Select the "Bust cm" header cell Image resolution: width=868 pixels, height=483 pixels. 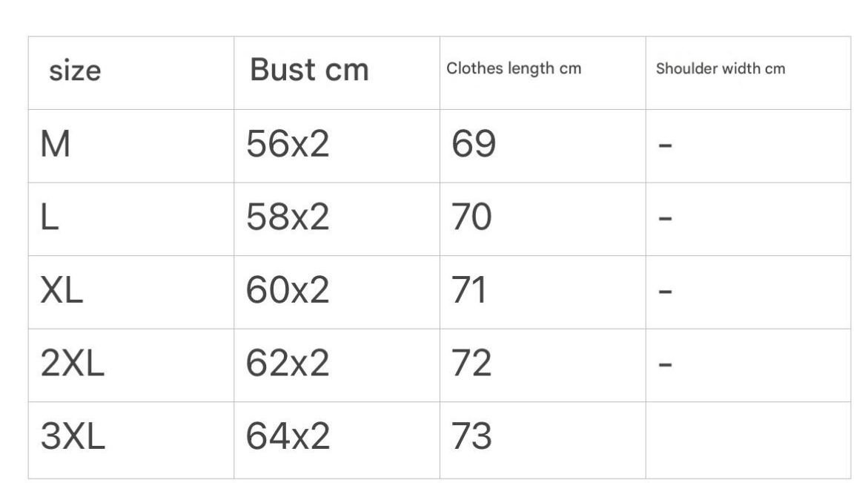pyautogui.click(x=308, y=70)
